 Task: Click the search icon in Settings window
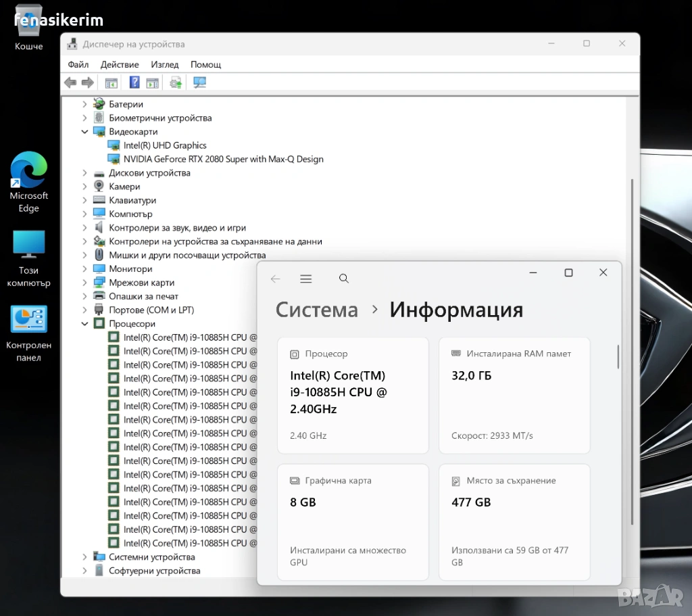pos(344,279)
